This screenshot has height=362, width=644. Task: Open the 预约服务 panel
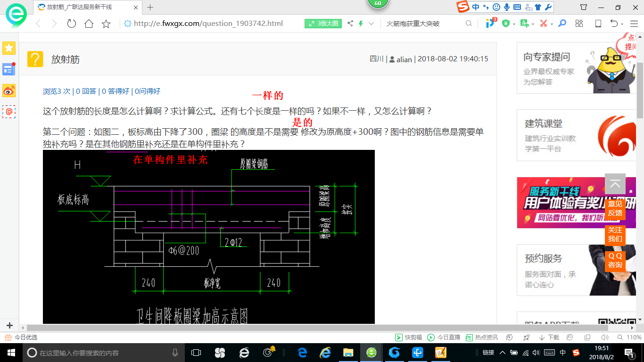(x=577, y=270)
